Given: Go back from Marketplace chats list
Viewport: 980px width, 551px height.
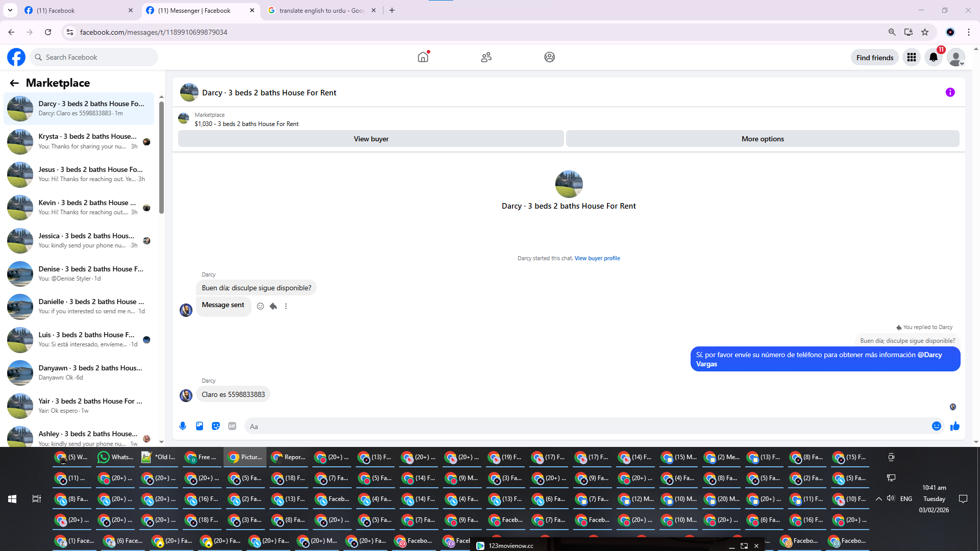Looking at the screenshot, I should coord(14,83).
